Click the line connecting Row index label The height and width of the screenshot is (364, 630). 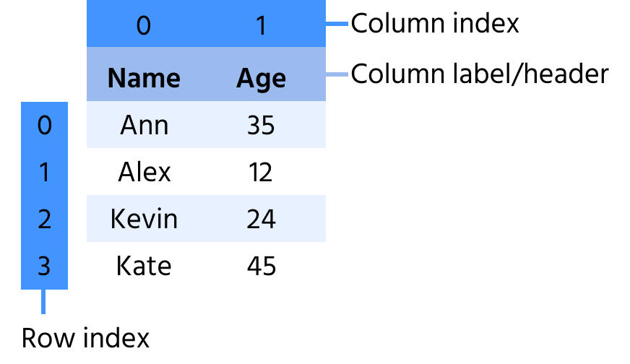(44, 302)
